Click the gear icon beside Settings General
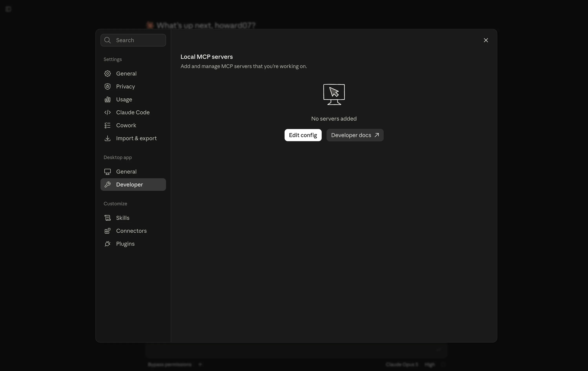The image size is (588, 371). (x=107, y=73)
